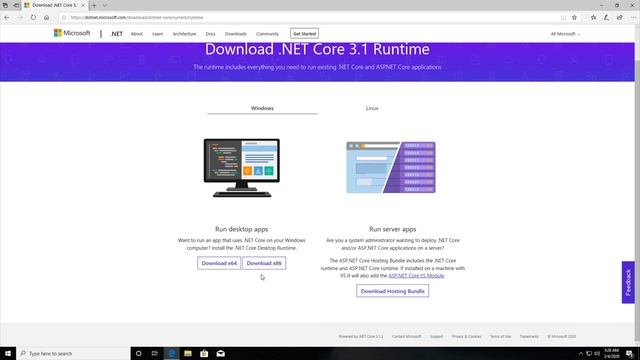Open a new tab with plus icon
The width and height of the screenshot is (640, 360).
coord(94,5)
